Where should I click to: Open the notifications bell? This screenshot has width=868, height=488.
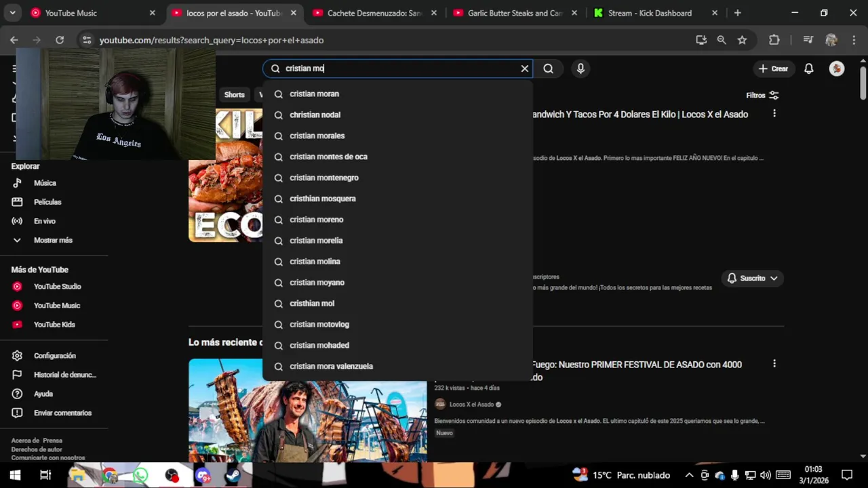(x=809, y=68)
